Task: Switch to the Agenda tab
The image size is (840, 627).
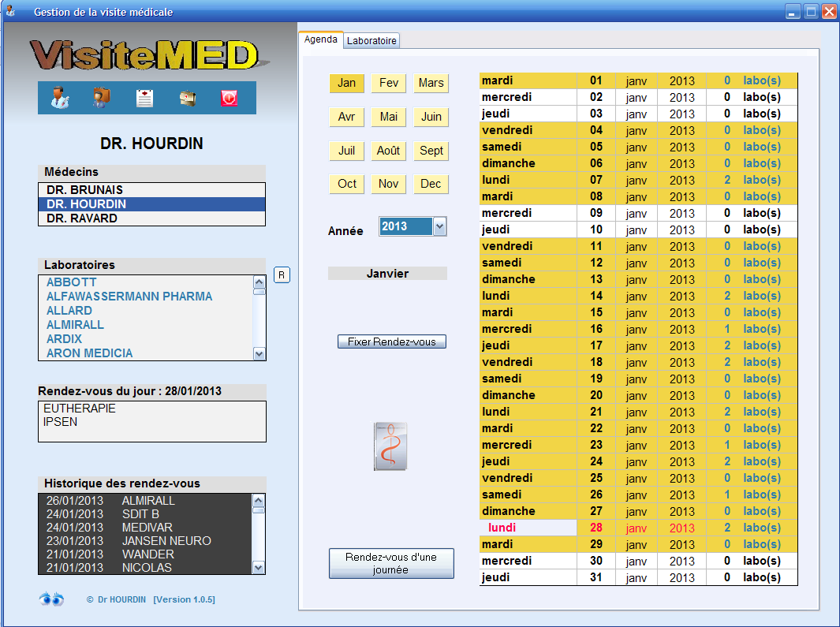Action: tap(321, 39)
